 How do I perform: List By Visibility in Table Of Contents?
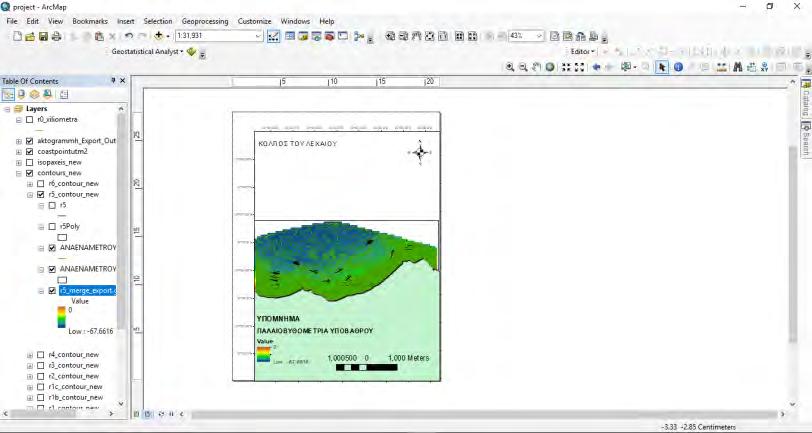click(34, 94)
